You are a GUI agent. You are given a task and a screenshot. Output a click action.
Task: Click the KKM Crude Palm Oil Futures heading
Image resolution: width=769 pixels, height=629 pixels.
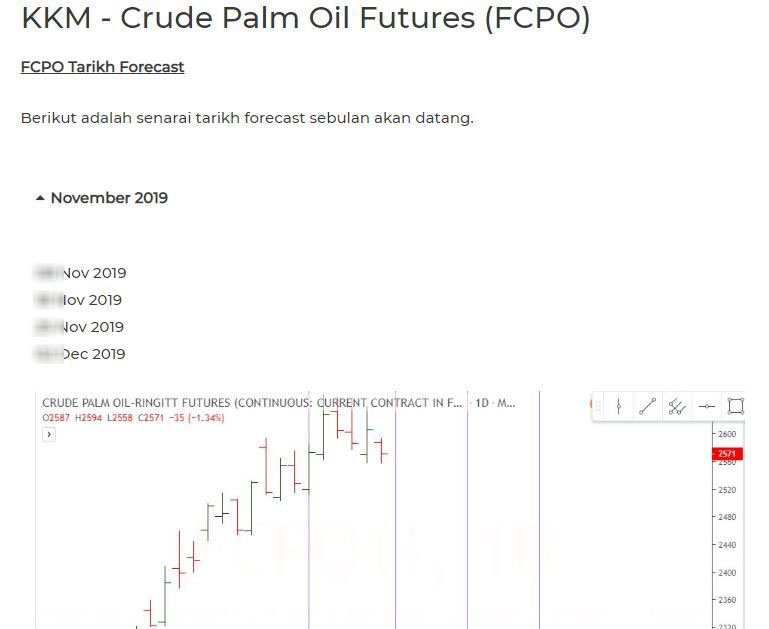coord(305,18)
